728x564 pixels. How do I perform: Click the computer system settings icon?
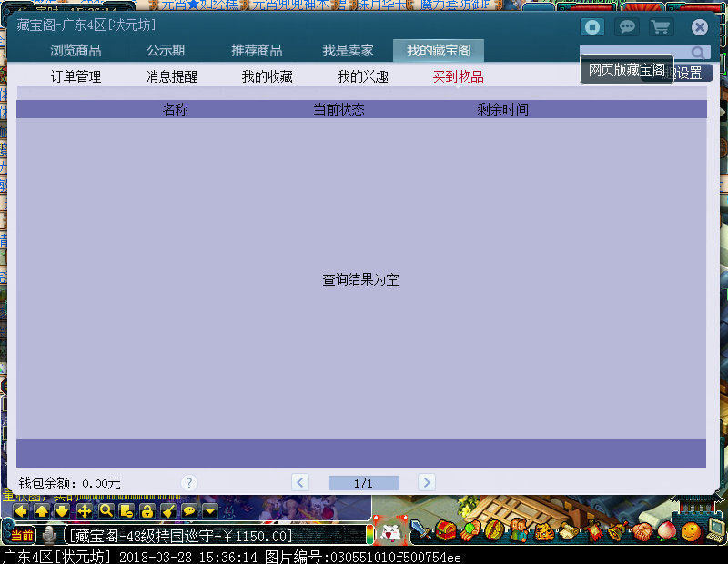tap(715, 531)
